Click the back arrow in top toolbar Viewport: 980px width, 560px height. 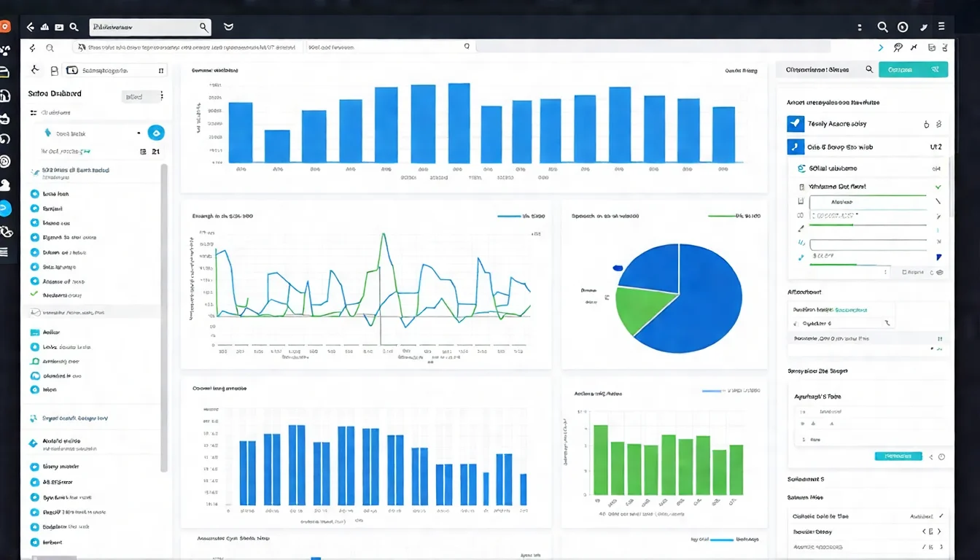click(30, 27)
